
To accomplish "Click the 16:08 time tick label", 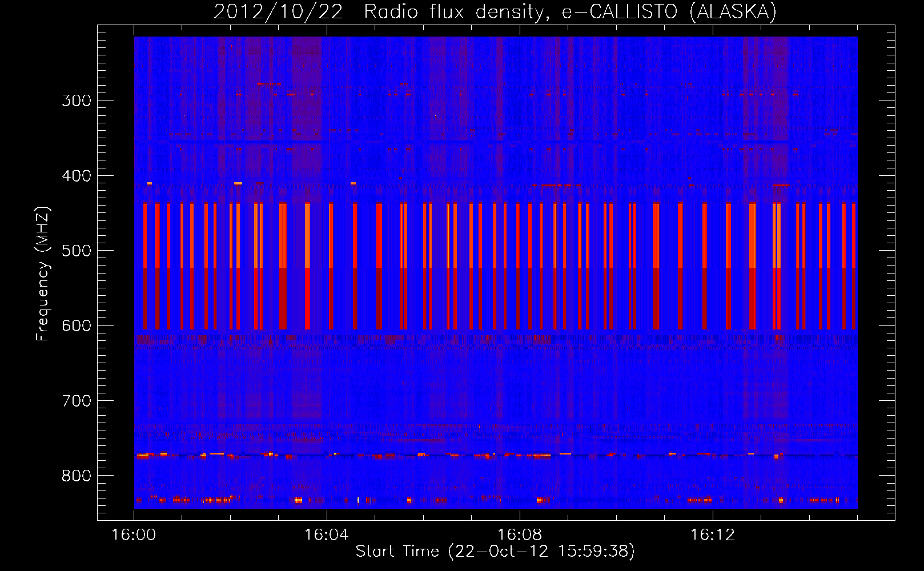I will pyautogui.click(x=519, y=535).
